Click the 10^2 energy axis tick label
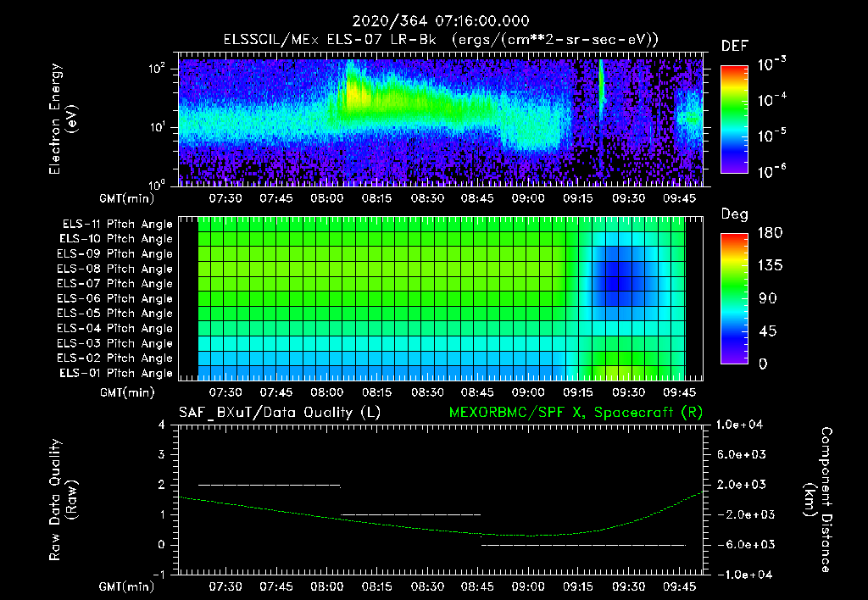Image resolution: width=868 pixels, height=600 pixels. click(x=157, y=69)
